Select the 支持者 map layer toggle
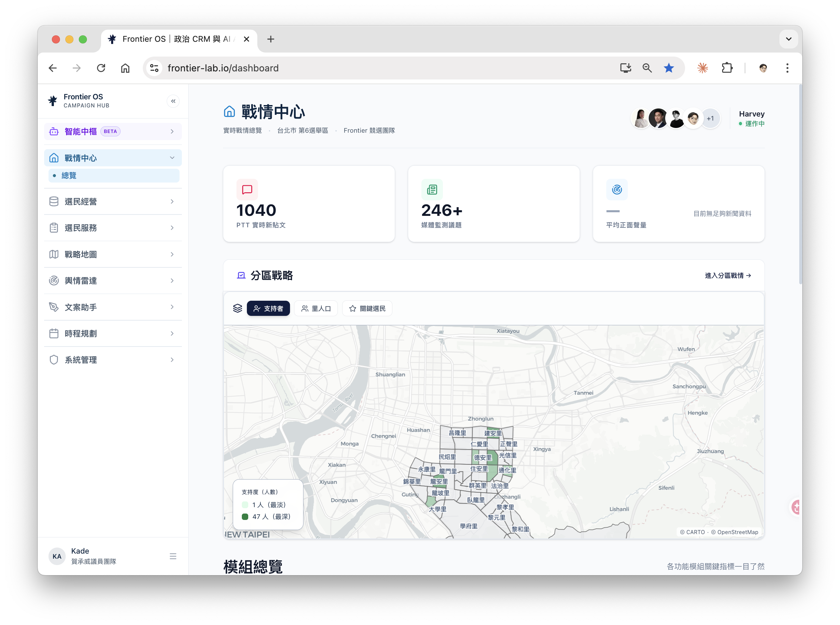This screenshot has height=625, width=840. (268, 308)
